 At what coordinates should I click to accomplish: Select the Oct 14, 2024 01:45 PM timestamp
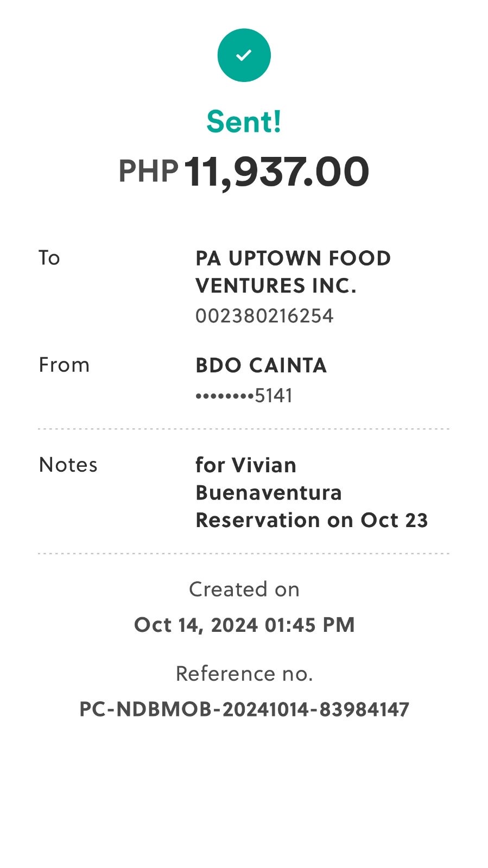point(244,625)
